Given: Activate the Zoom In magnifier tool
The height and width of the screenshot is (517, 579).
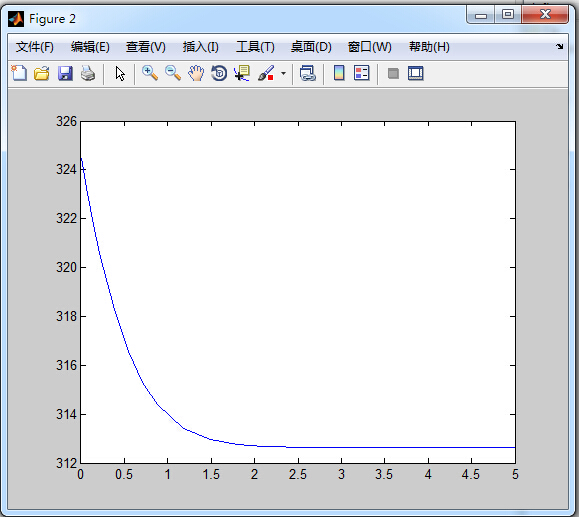Looking at the screenshot, I should 150,73.
